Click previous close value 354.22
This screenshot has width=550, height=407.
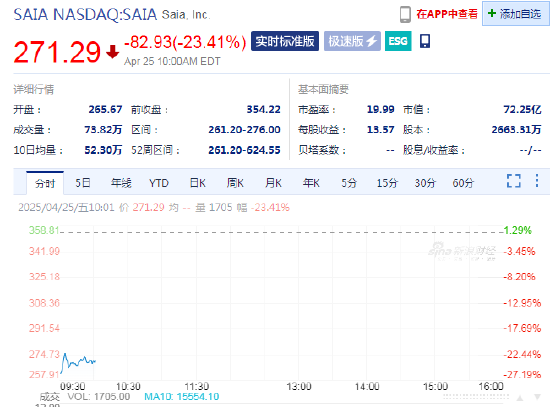point(263,109)
